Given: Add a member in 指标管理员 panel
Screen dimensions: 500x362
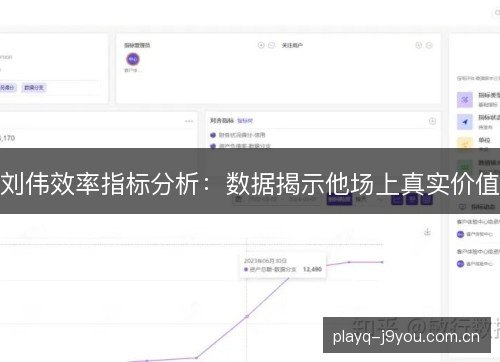Looking at the screenshot, I should click(261, 45).
